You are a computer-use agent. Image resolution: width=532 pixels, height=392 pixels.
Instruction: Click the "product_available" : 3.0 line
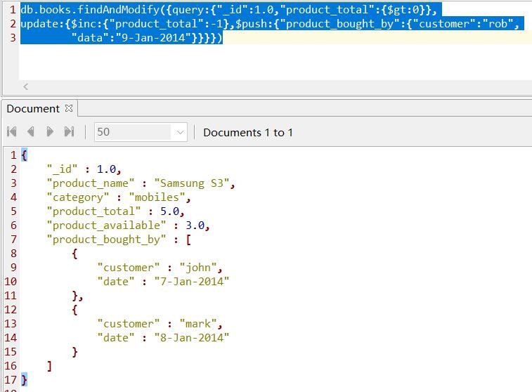[x=128, y=226]
